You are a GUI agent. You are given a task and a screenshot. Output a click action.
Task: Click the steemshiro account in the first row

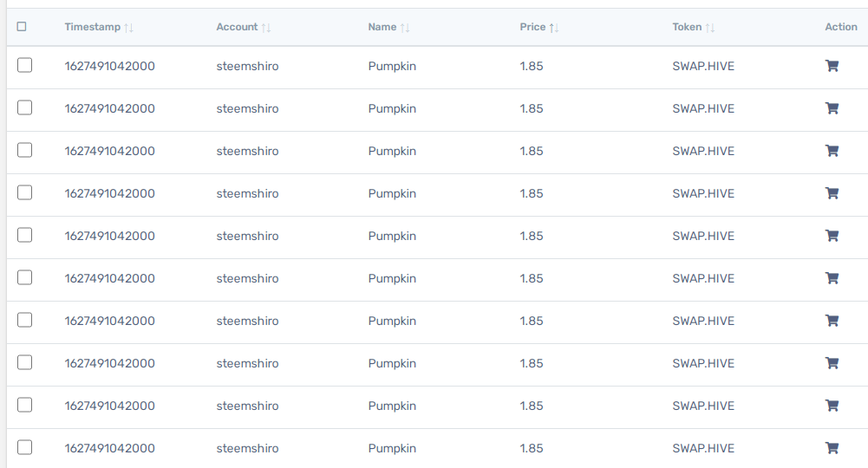[x=247, y=66]
